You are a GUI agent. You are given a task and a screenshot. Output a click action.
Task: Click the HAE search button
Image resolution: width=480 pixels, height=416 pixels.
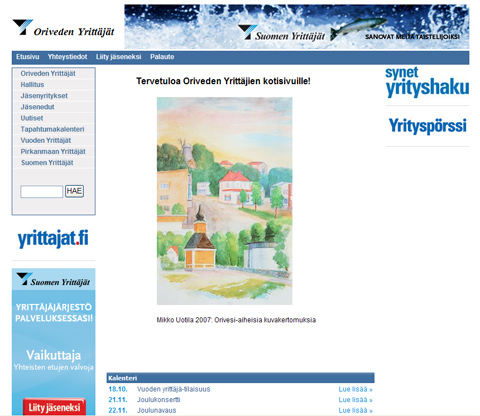pyautogui.click(x=74, y=191)
